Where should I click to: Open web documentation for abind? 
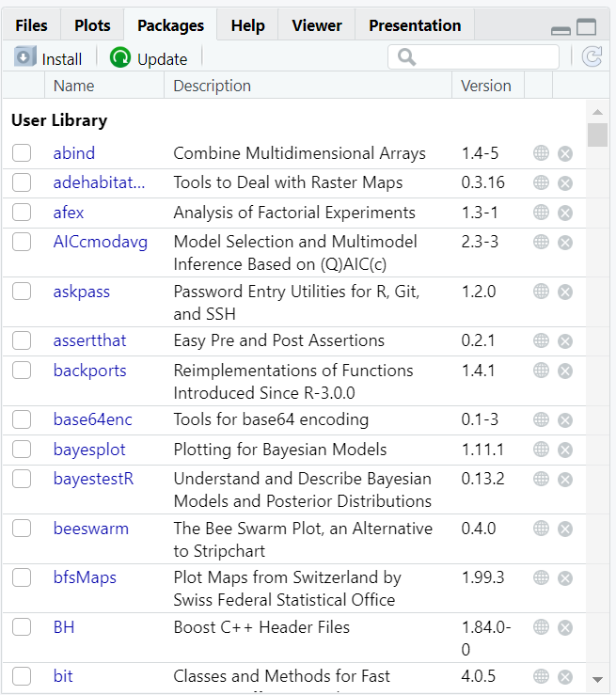(x=541, y=153)
